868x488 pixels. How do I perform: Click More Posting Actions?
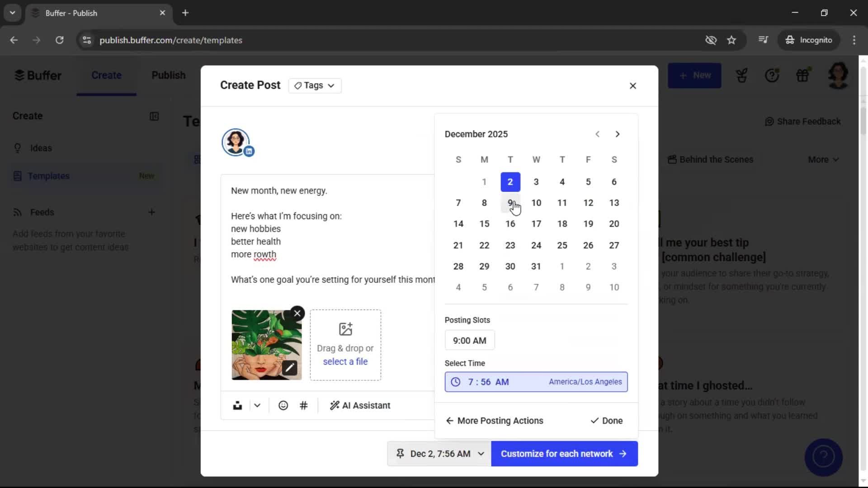click(x=495, y=421)
